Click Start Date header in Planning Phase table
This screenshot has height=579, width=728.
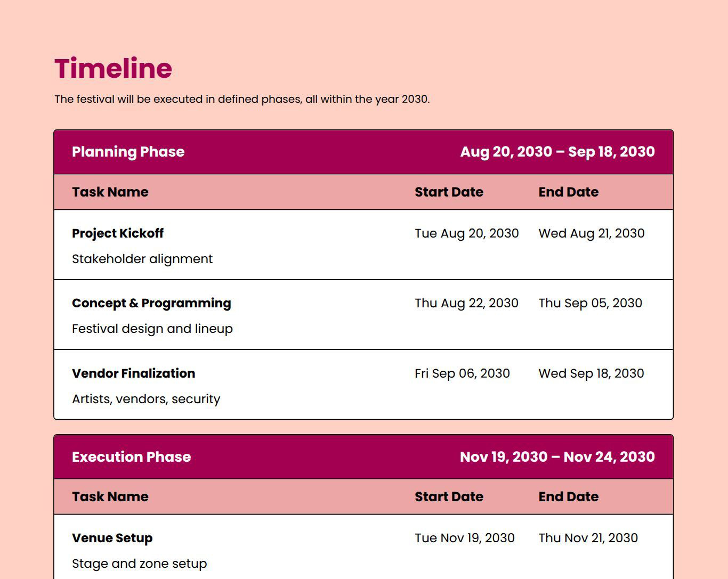[449, 192]
